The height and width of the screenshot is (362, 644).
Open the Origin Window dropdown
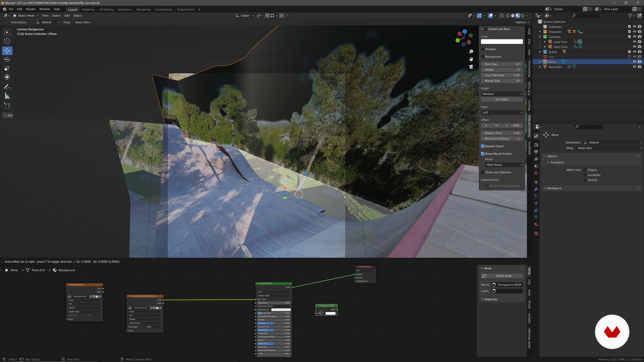(502, 94)
